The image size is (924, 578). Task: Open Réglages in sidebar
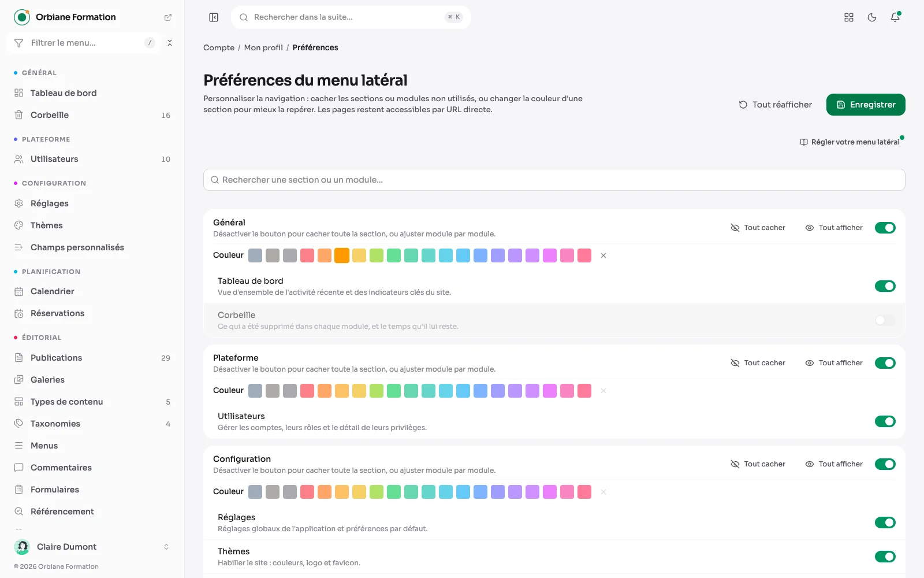point(92,203)
